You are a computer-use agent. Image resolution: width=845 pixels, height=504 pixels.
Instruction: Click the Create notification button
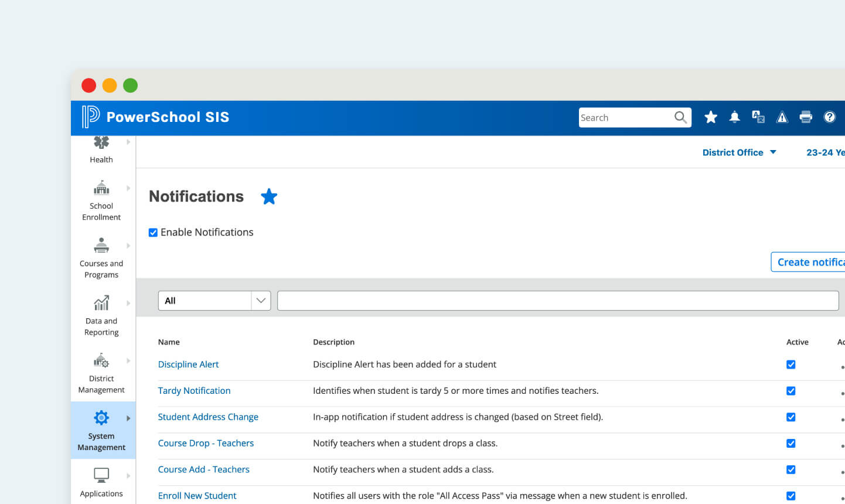pos(809,262)
